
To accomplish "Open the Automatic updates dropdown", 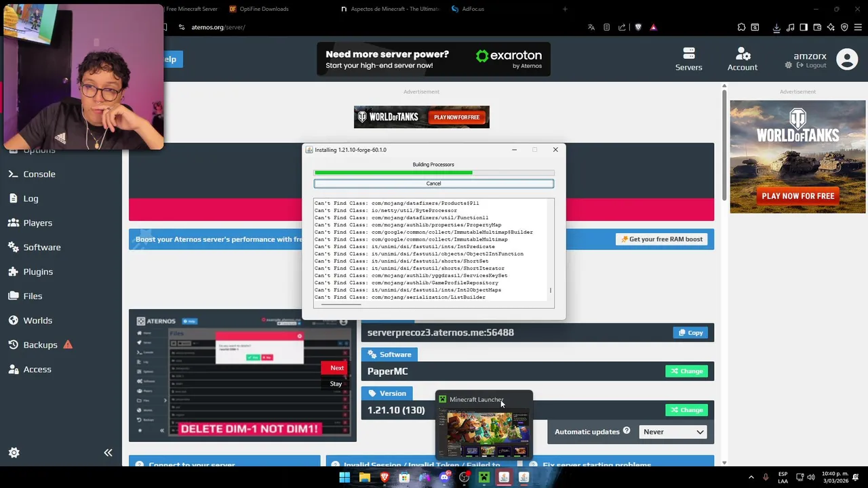I will 673,432.
